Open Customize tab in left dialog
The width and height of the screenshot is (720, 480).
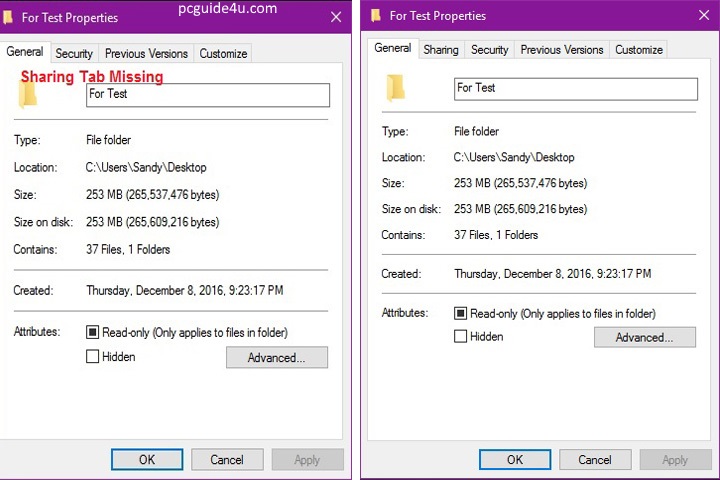(x=223, y=54)
